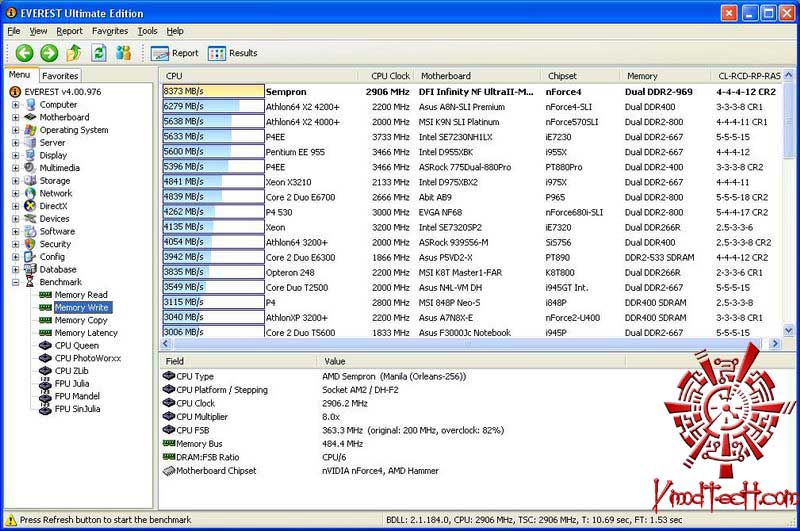
Task: Expand the Operating System tree node
Action: (15, 130)
